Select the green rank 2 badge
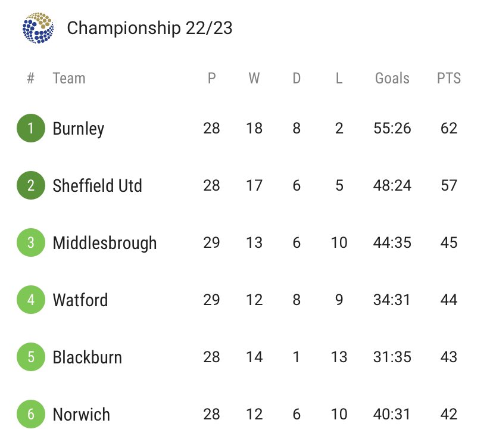The width and height of the screenshot is (493, 448). 31,185
